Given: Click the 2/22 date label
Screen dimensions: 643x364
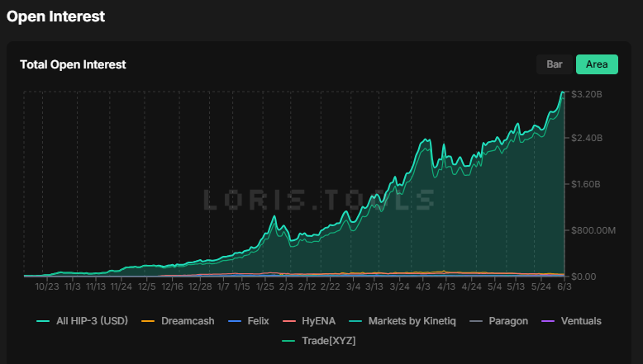Looking at the screenshot, I should coord(330,286).
